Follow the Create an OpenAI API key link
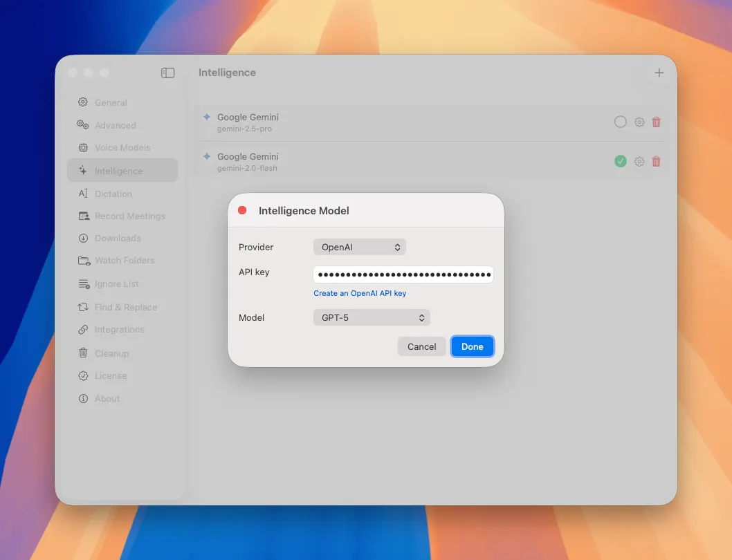Screen dimensions: 732x560 click(x=360, y=293)
